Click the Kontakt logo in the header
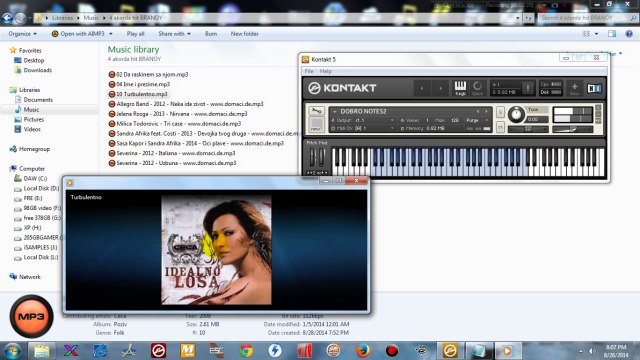 pos(342,88)
